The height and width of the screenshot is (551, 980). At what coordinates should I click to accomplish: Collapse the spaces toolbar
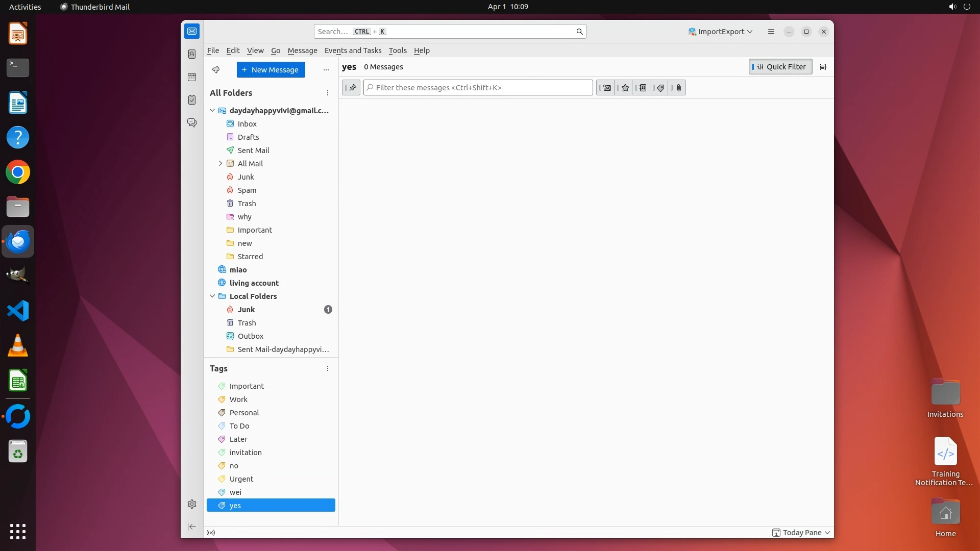coord(192,527)
